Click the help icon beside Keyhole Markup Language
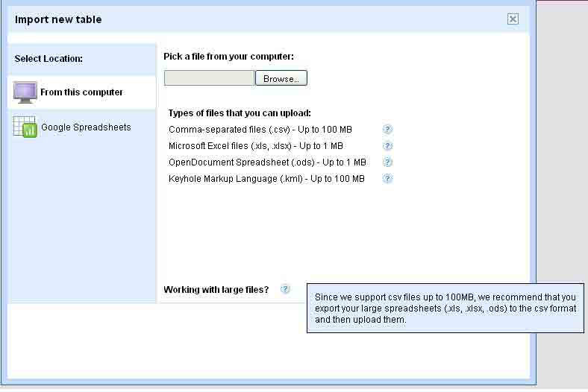Image resolution: width=588 pixels, height=392 pixels. (387, 179)
